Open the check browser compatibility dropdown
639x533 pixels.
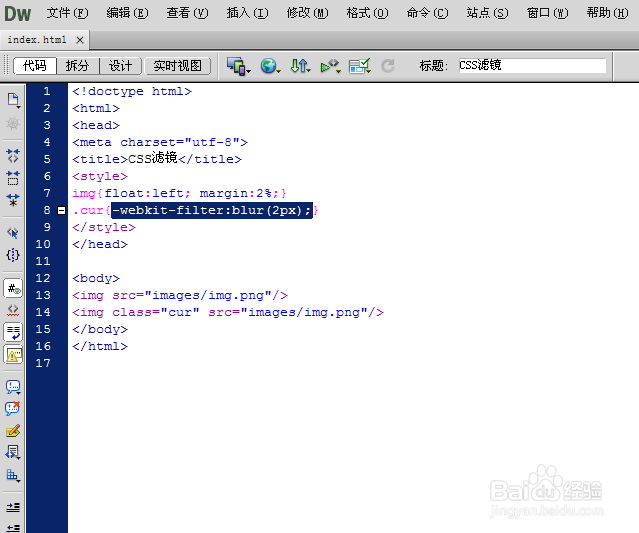point(360,66)
